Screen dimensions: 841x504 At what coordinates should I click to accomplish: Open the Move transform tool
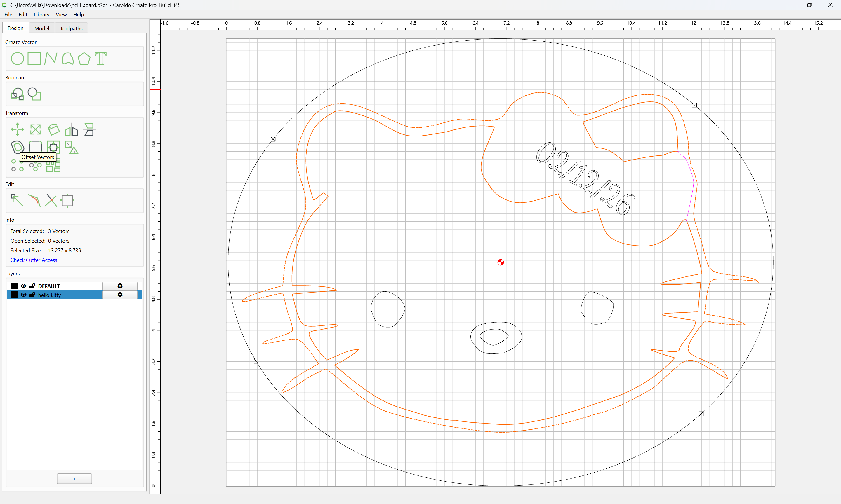pos(17,129)
